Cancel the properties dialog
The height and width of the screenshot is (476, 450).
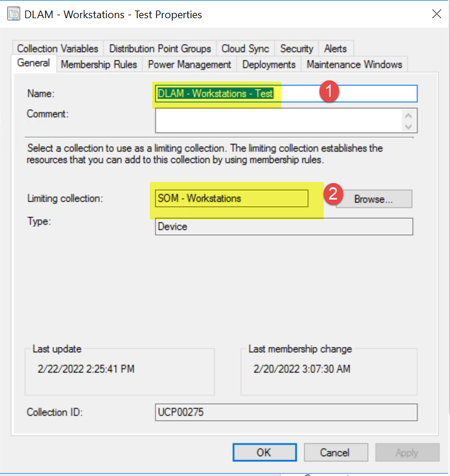coord(336,453)
